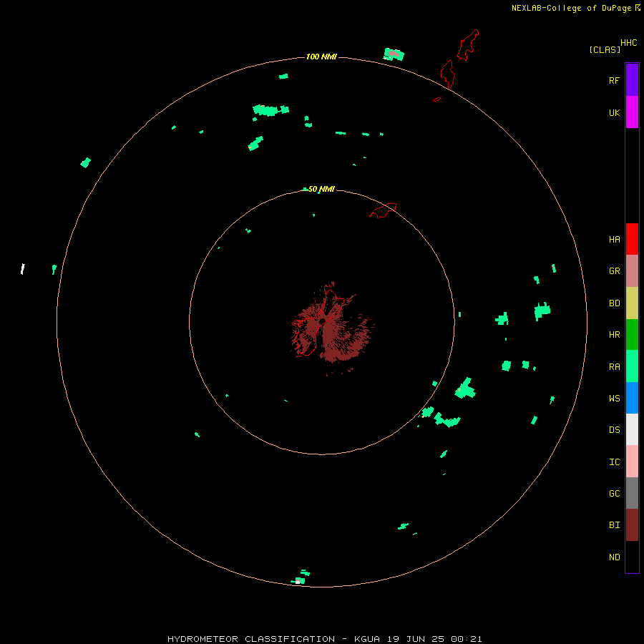Click the UK legend label

point(614,112)
